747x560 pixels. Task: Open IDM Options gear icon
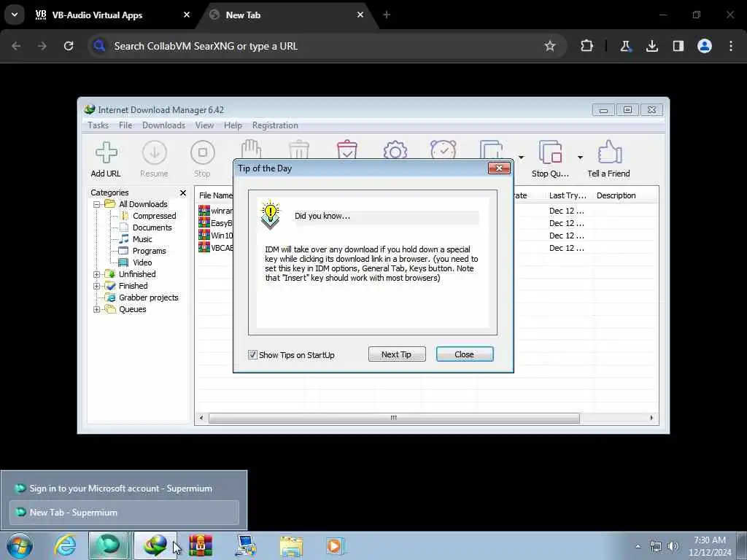(x=395, y=150)
